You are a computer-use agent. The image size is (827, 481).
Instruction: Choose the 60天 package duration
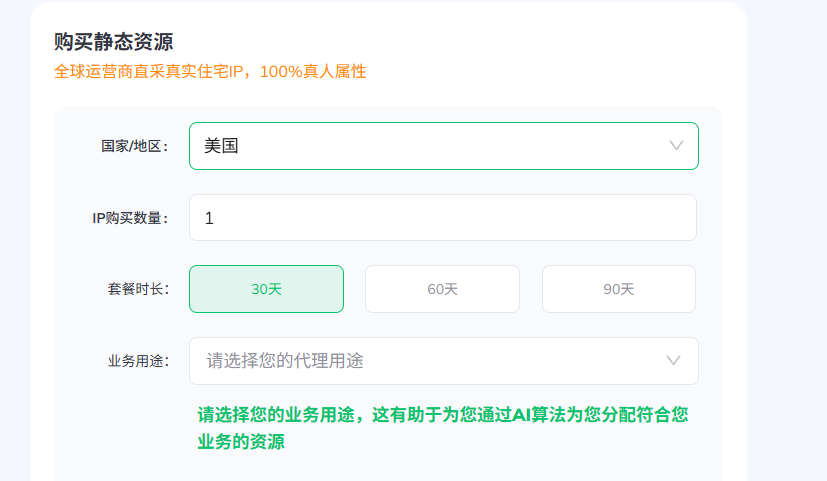click(443, 289)
